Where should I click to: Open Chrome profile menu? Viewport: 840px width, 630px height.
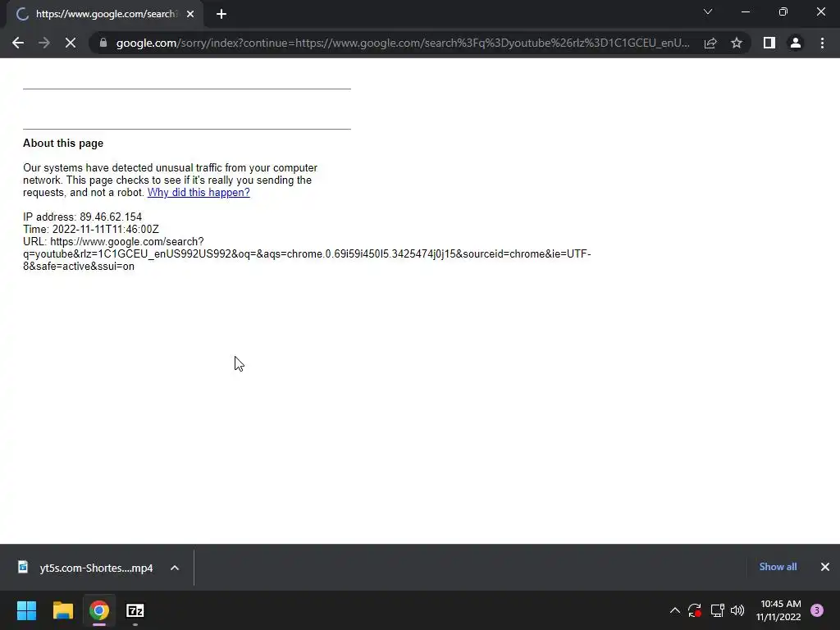[x=796, y=43]
